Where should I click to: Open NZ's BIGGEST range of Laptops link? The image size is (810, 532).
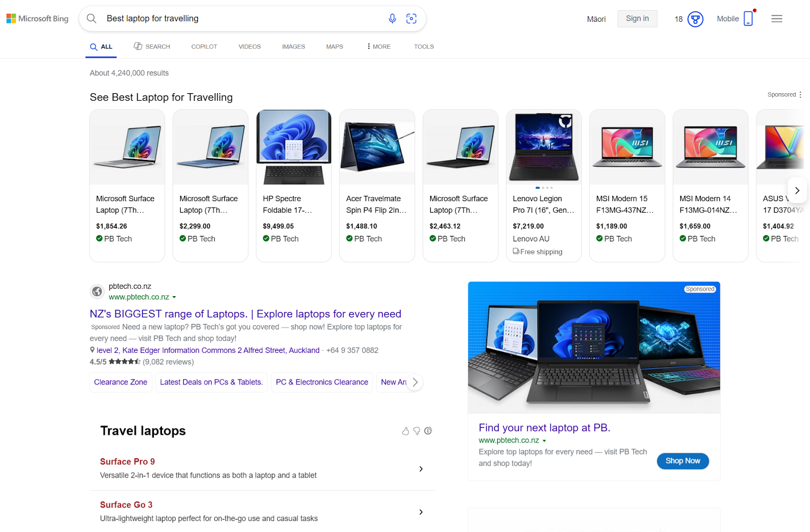pyautogui.click(x=246, y=314)
